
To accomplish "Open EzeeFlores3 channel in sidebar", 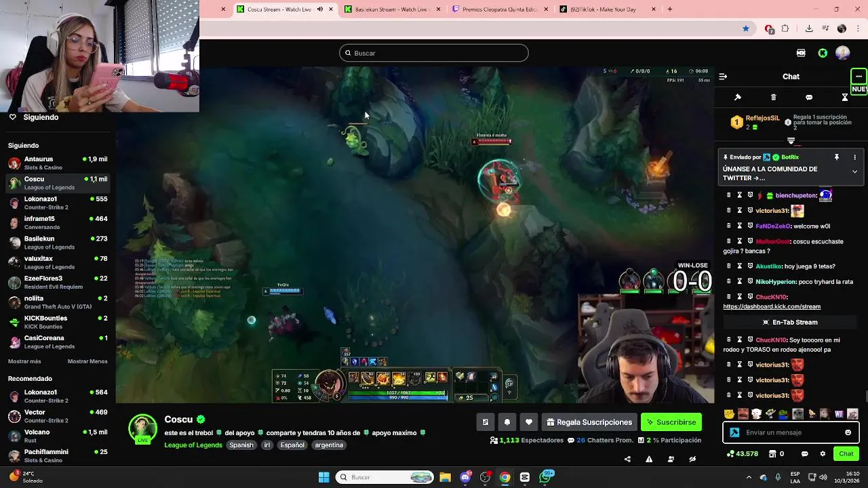I will (x=58, y=283).
